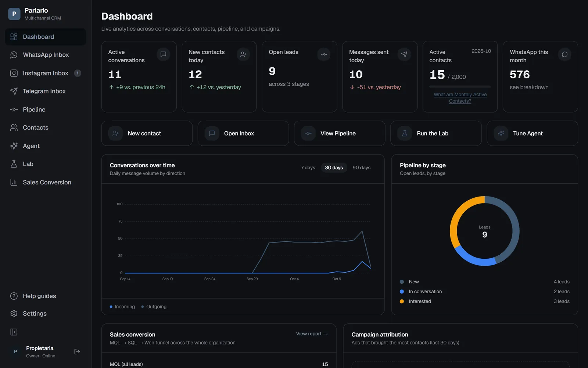This screenshot has width=588, height=368.
Task: Open Telegram Inbox
Action: pos(46,91)
